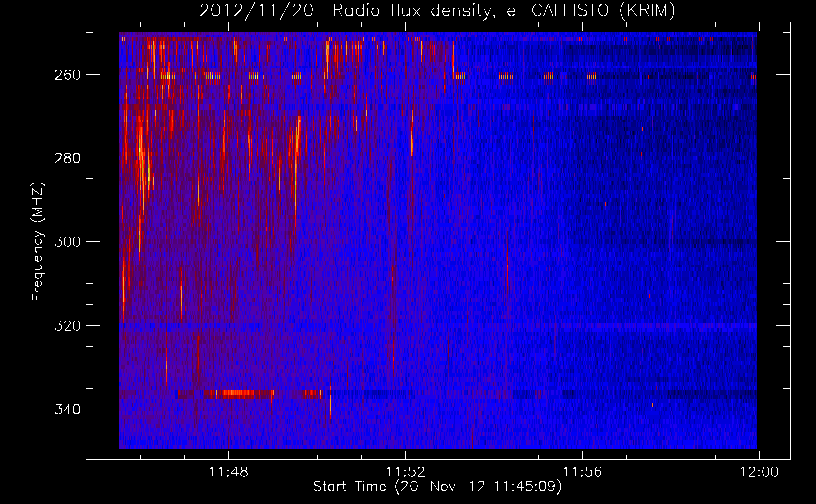Select the 340 frequency tick label
This screenshot has width=816, height=504.
67,409
